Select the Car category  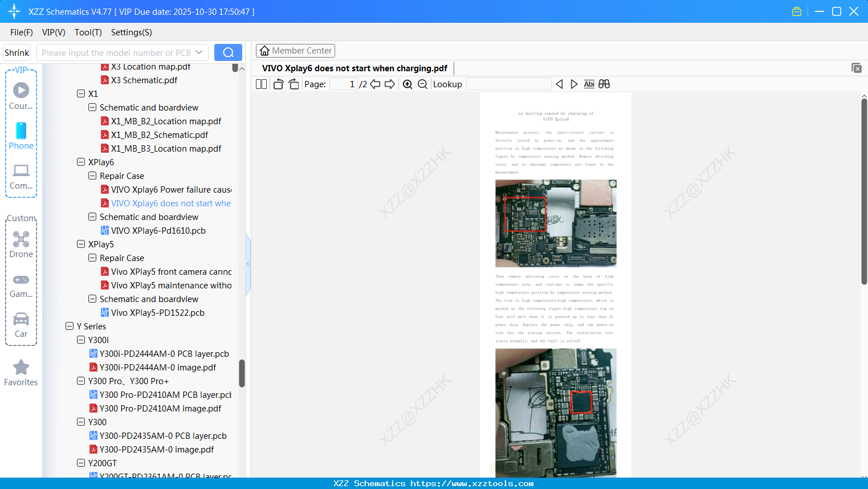click(x=21, y=324)
